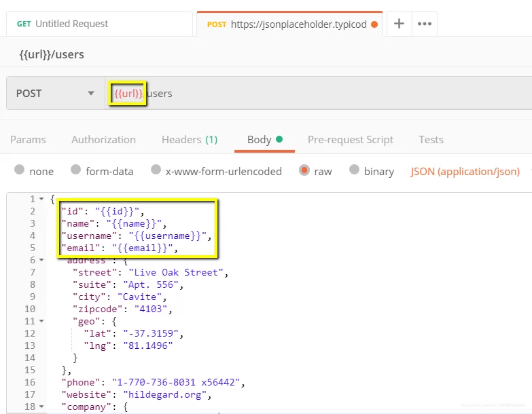This screenshot has width=532, height=414.
Task: Open the tab options ellipsis menu
Action: pos(425,24)
